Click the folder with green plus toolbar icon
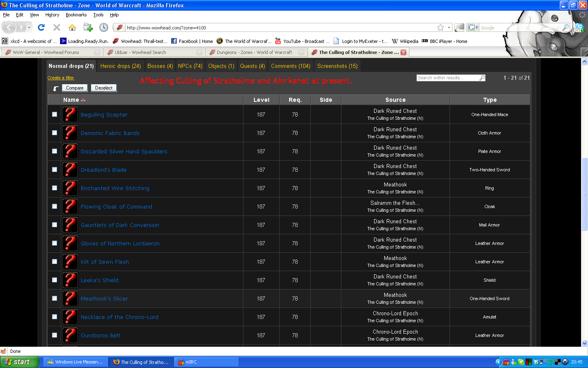This screenshot has height=368, width=588. pos(88,27)
